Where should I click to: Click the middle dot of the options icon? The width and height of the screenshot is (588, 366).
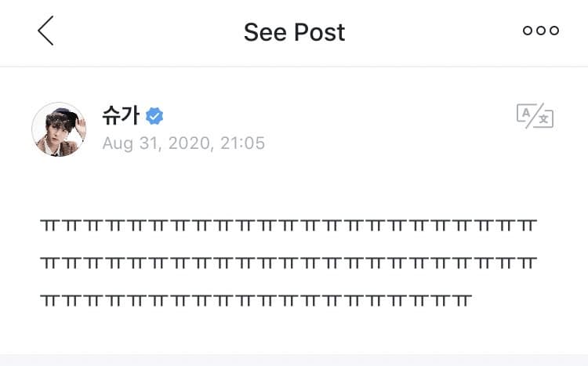point(541,31)
